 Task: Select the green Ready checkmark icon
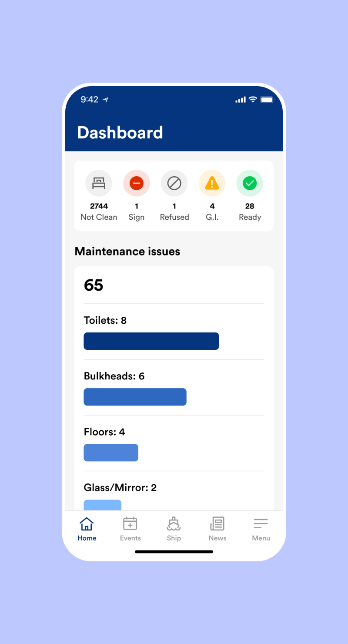pos(250,183)
